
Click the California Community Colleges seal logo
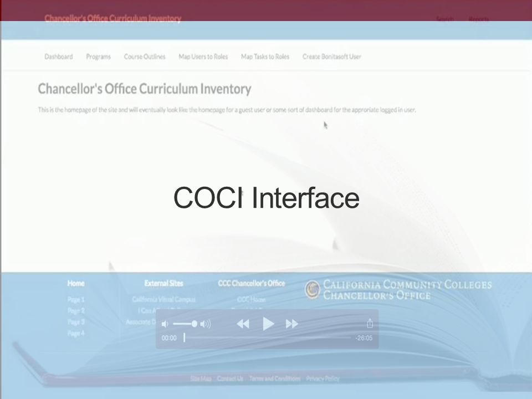click(312, 289)
